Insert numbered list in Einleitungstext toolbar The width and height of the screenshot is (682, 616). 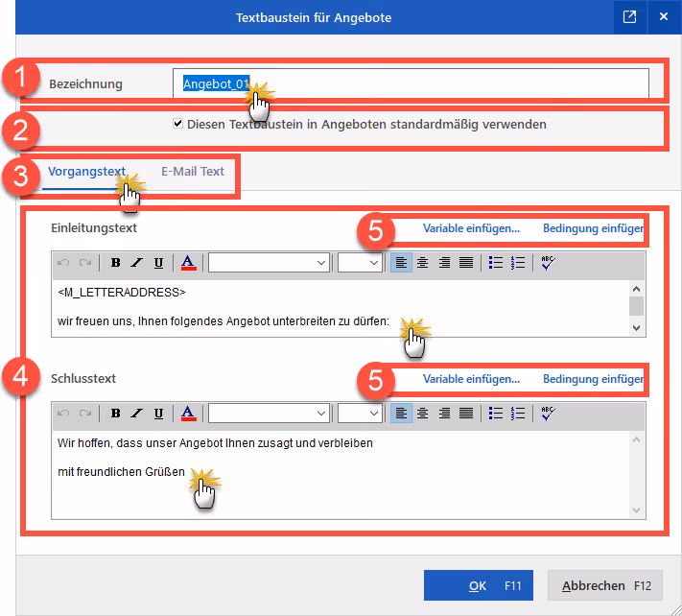(518, 263)
